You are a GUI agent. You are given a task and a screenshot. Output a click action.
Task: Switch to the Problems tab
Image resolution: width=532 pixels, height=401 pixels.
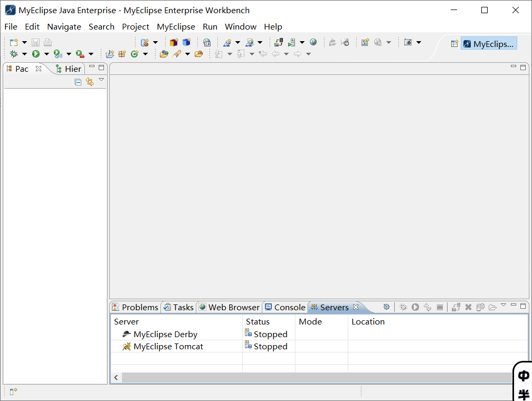tap(135, 308)
